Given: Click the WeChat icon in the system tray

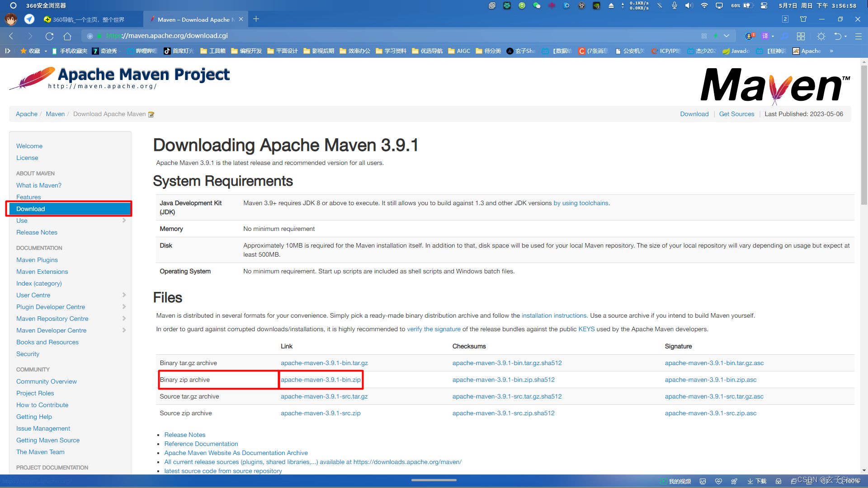Looking at the screenshot, I should point(537,5).
